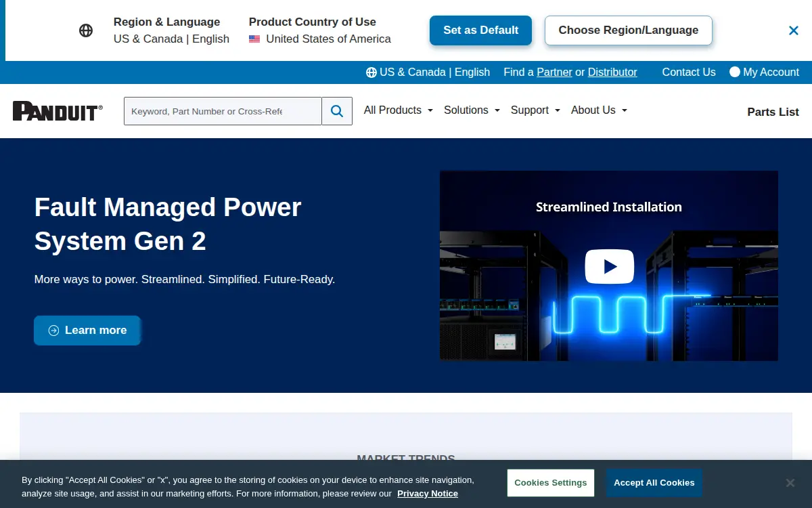The image size is (812, 508).
Task: Click Accept All Cookies
Action: coord(654,483)
